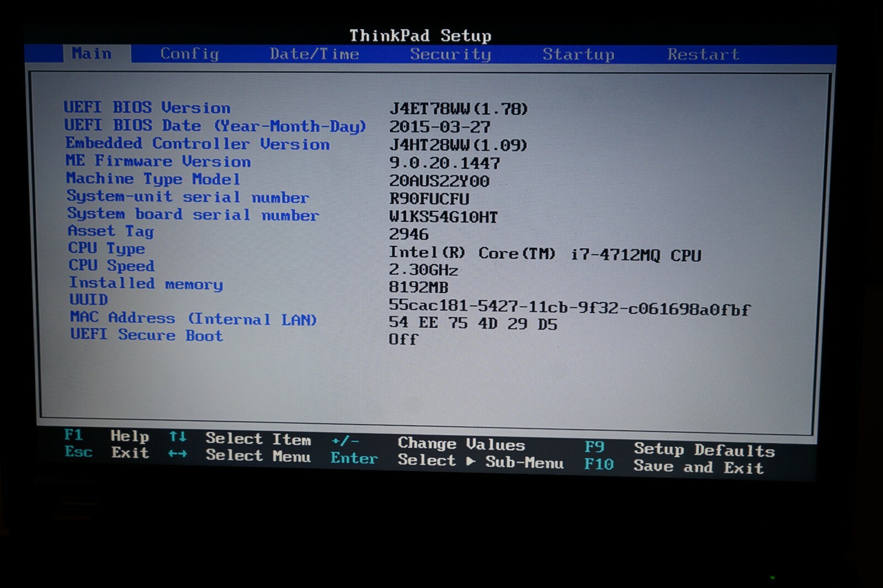The image size is (883, 588).
Task: Go to the Security tab
Action: 450,54
